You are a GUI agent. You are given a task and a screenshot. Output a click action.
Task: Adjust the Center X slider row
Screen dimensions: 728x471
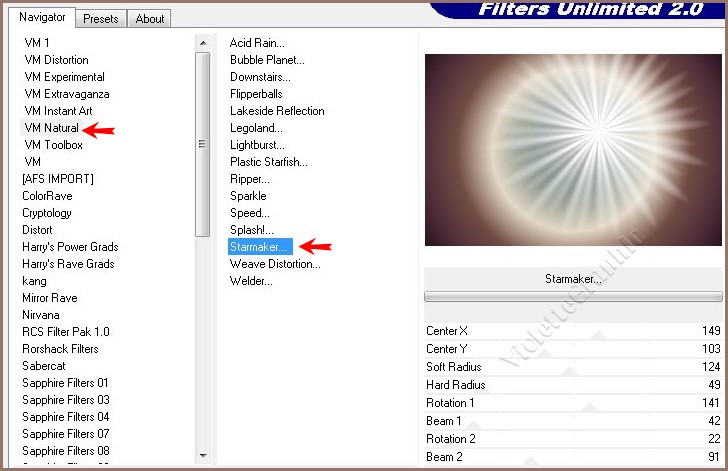[x=573, y=331]
